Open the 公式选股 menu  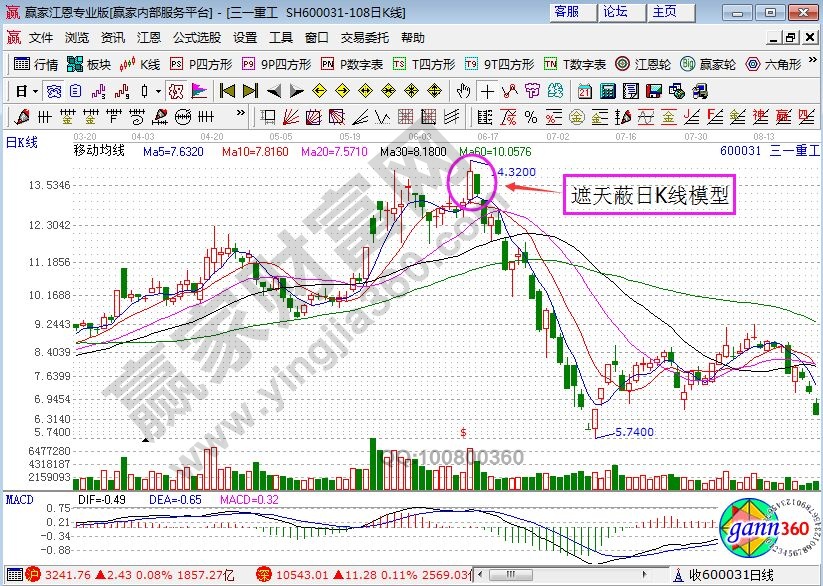197,38
